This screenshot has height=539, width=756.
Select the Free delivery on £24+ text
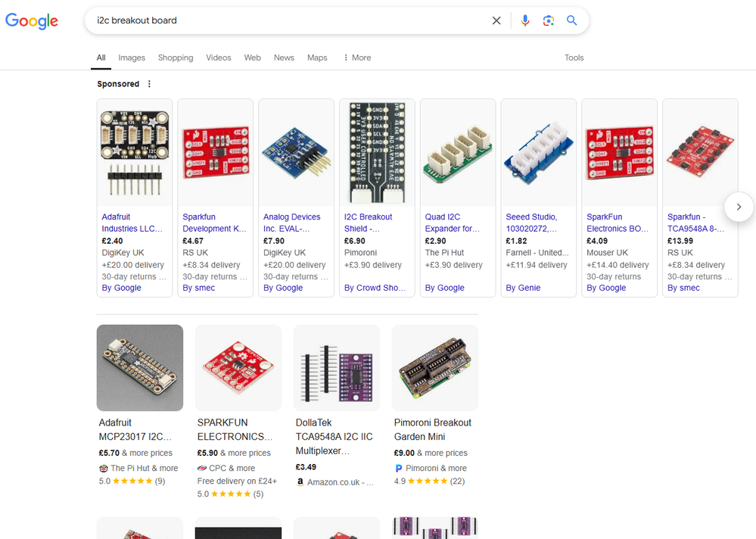point(237,481)
